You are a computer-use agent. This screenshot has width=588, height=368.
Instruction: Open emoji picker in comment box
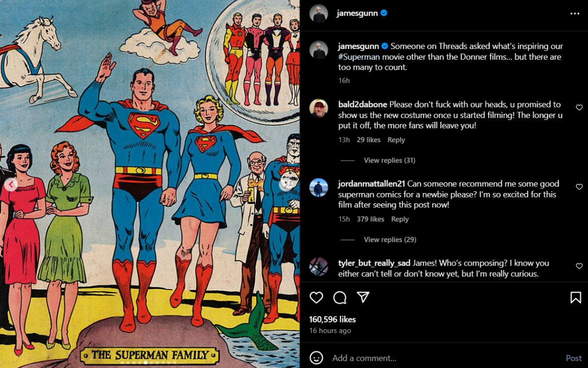[317, 358]
